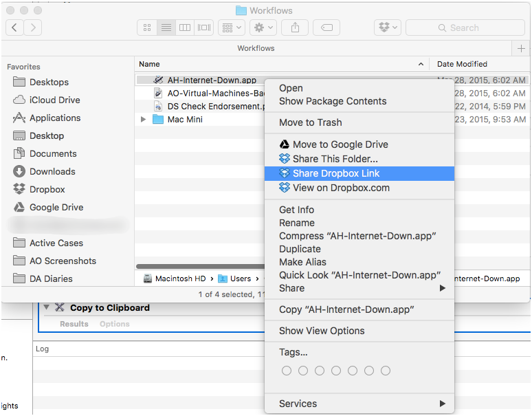This screenshot has width=532, height=416.
Task: Open Google Drive in the sidebar
Action: 48,208
